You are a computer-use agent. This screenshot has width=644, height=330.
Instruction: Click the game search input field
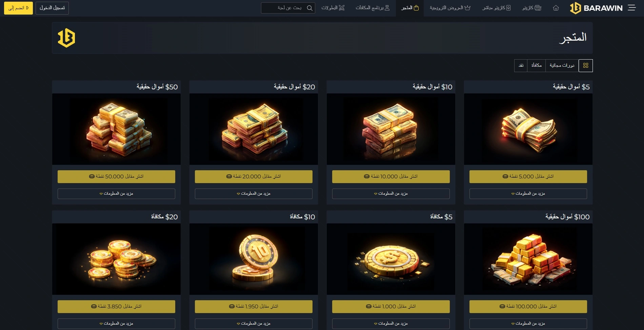pos(288,8)
